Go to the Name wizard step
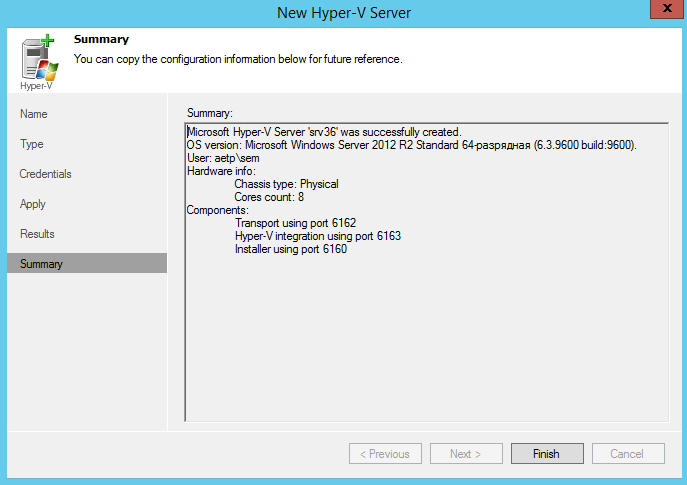This screenshot has width=687, height=485. pos(34,114)
